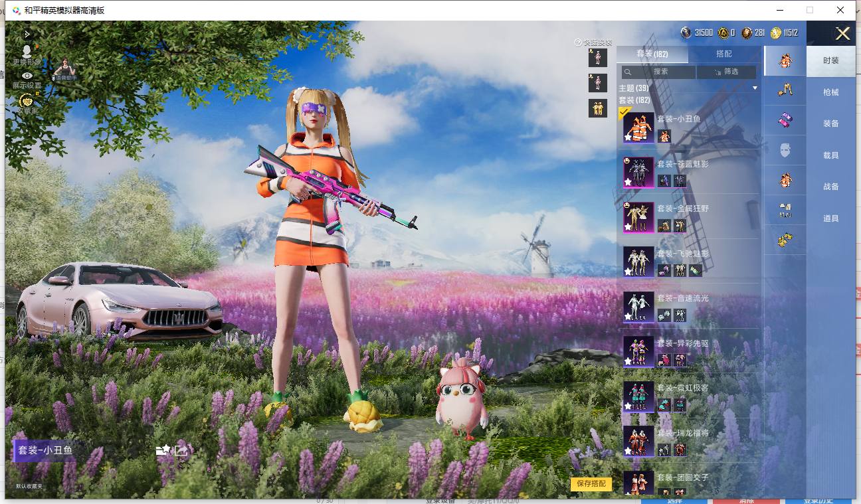Select the 套装-瑞龙福将 outfit thumbnail

tap(638, 442)
